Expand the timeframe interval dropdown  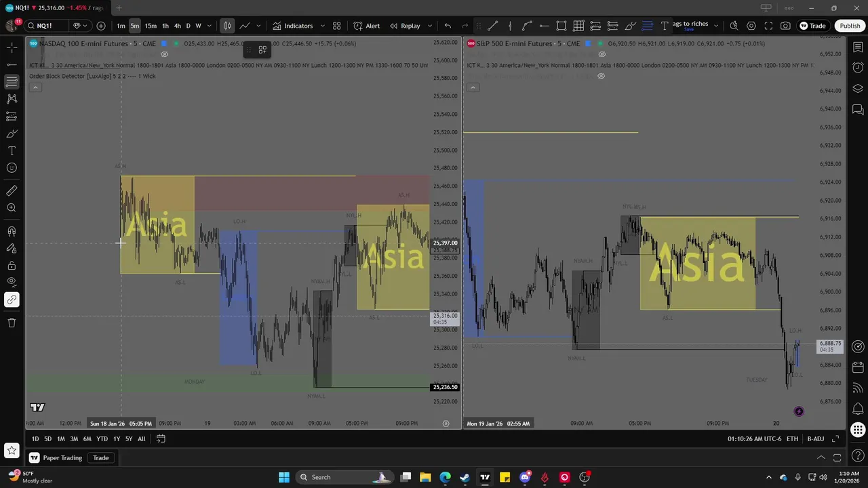tap(209, 26)
